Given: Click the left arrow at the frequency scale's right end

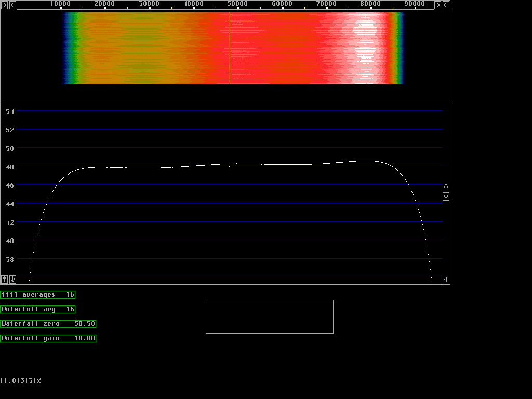Looking at the screenshot, I should [x=446, y=5].
